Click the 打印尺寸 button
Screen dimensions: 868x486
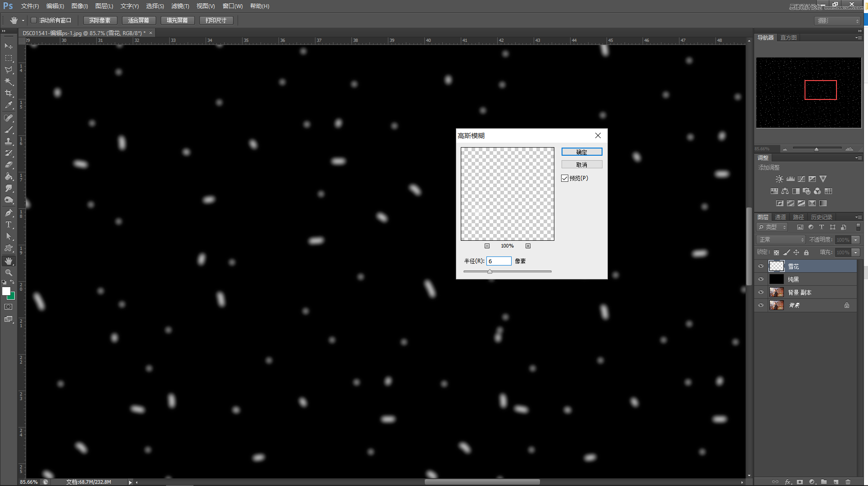216,20
